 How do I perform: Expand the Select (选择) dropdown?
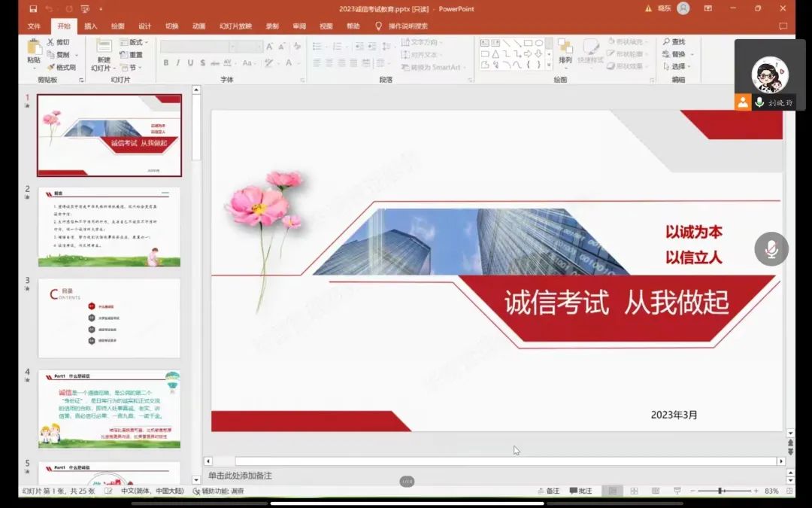(x=677, y=66)
